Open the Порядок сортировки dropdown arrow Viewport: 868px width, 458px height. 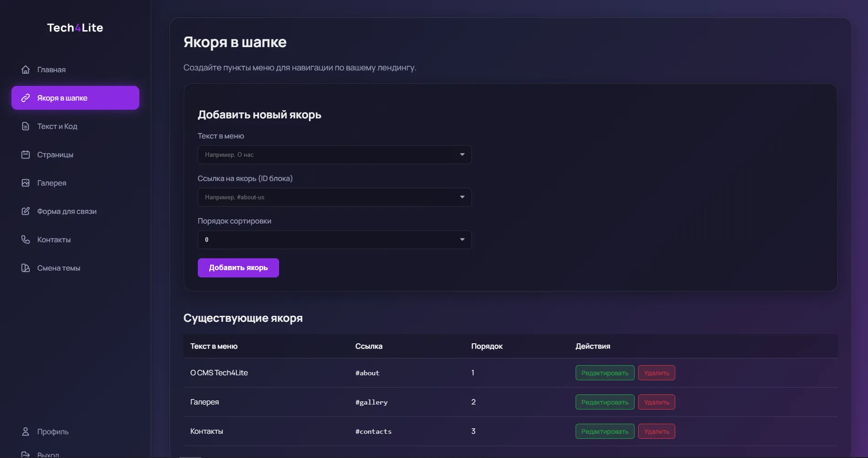point(462,240)
